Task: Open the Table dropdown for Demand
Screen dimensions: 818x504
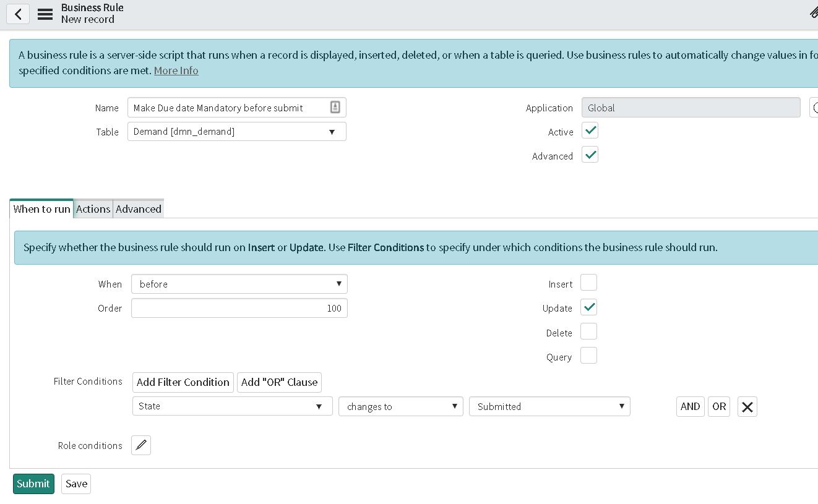Action: tap(236, 131)
